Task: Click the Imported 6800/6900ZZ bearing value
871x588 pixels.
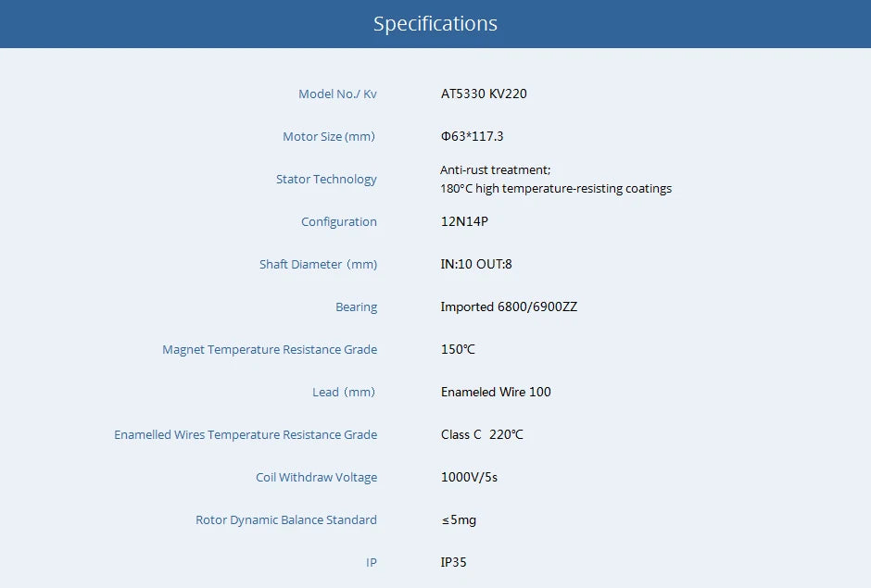Action: 507,307
